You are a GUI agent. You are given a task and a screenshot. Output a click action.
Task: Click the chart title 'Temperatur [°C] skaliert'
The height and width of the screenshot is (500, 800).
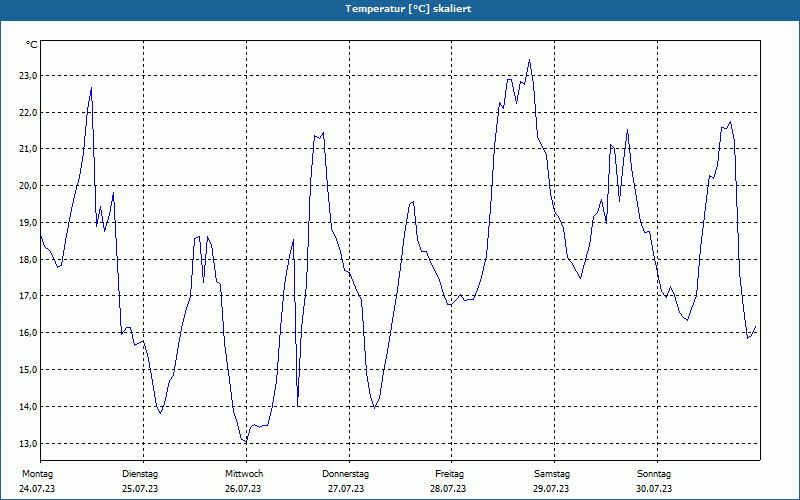click(408, 9)
